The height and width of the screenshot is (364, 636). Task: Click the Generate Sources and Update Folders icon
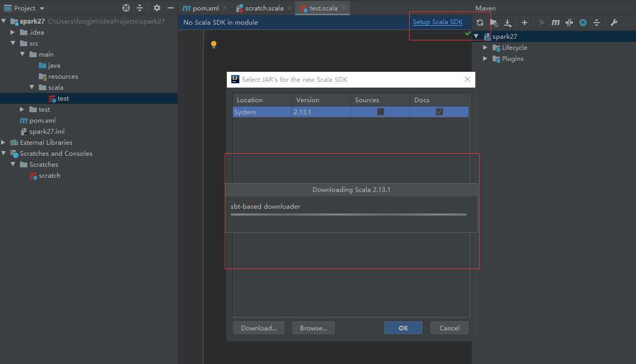[x=494, y=23]
